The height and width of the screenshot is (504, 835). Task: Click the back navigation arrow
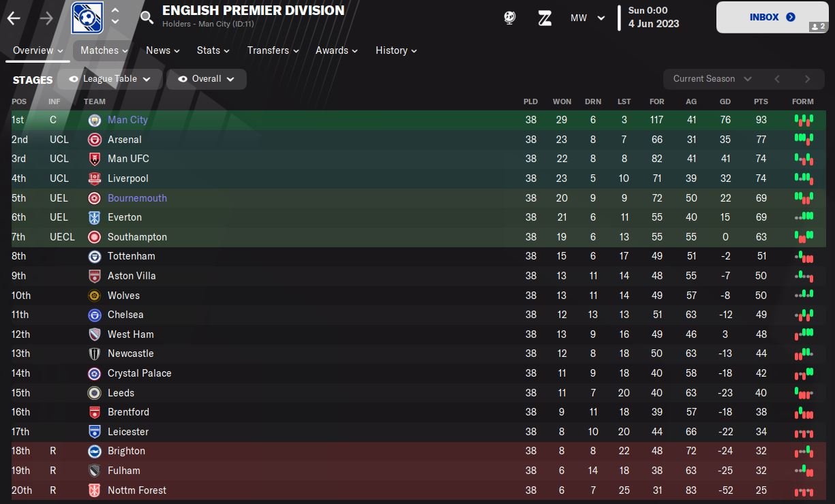[x=14, y=18]
